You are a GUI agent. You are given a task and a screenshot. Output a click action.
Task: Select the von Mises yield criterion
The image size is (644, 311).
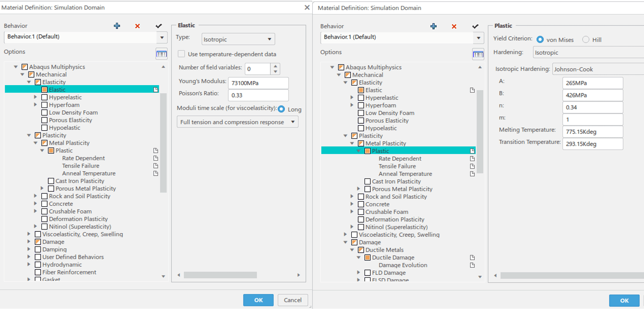540,40
